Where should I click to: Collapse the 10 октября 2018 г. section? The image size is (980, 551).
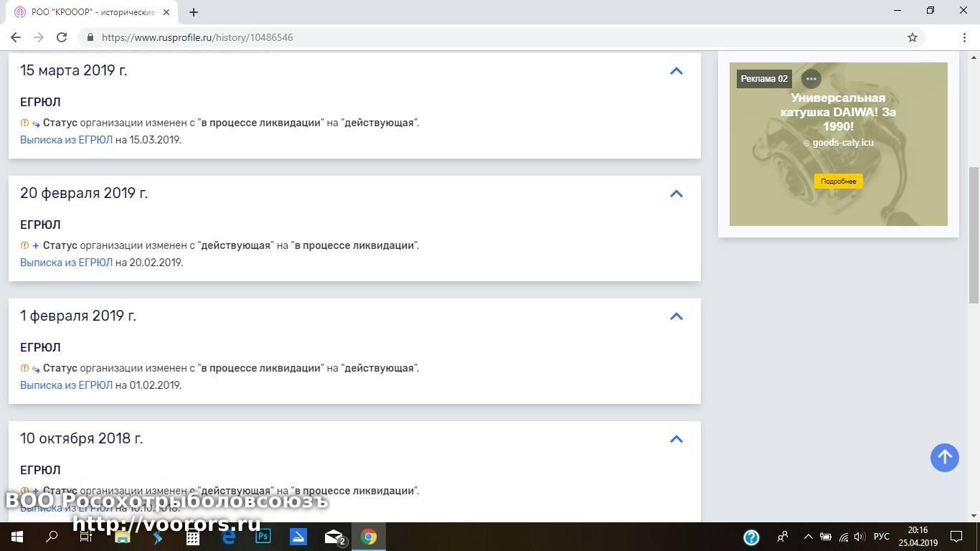click(x=676, y=439)
